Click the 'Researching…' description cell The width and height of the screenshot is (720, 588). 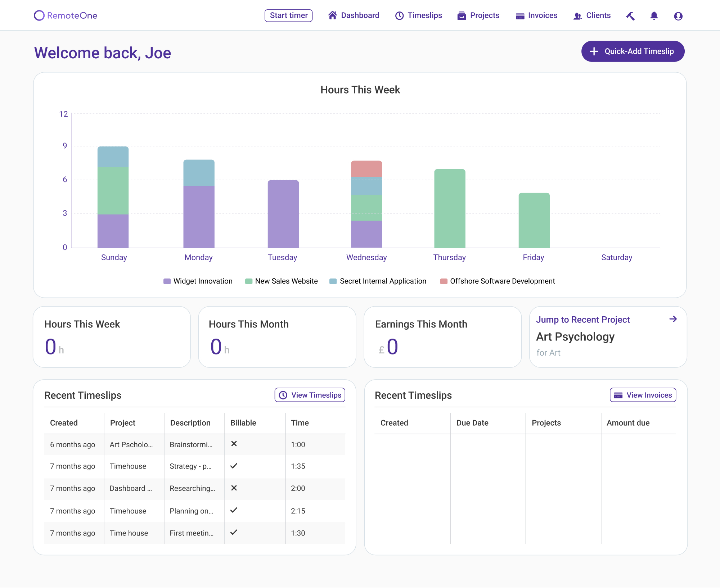tap(192, 489)
